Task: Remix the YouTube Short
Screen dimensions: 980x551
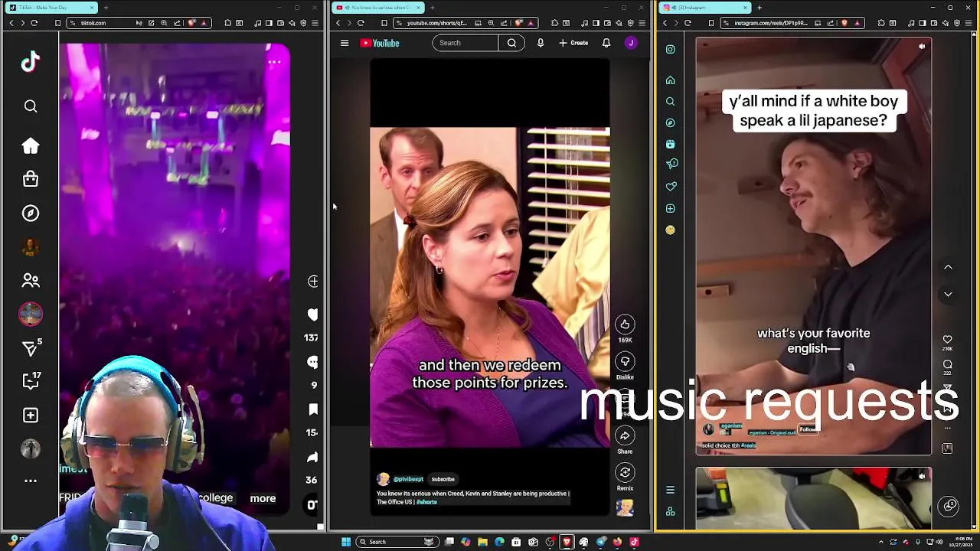Action: coord(625,472)
